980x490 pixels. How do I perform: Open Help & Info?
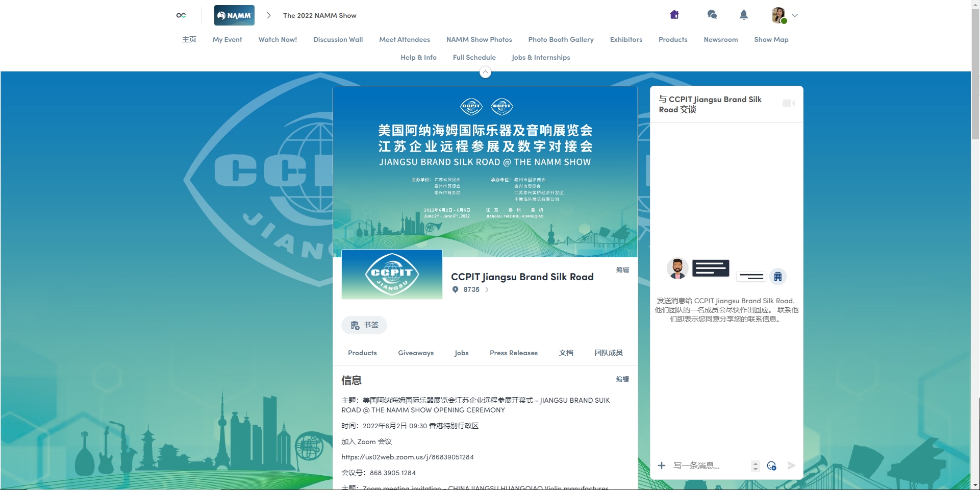point(419,57)
